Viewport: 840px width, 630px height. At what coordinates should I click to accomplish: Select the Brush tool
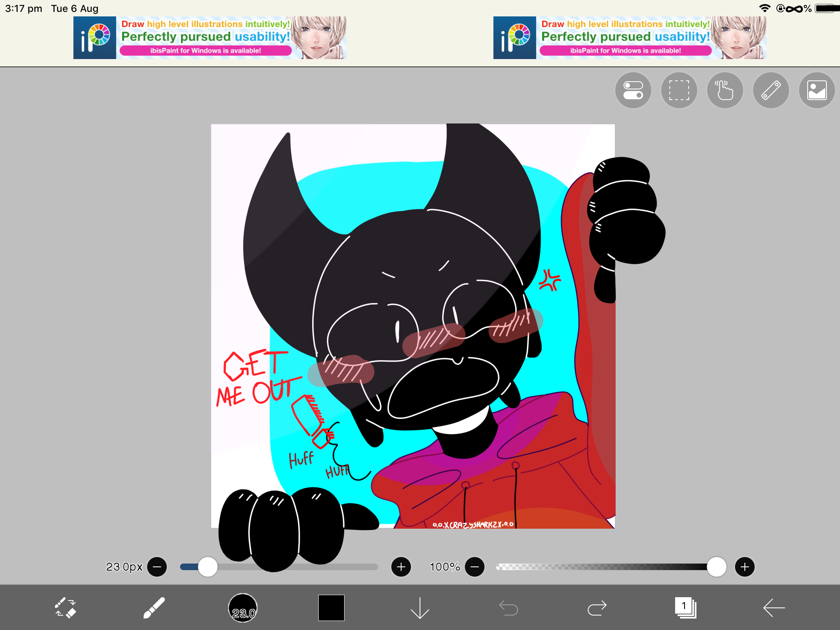[154, 607]
